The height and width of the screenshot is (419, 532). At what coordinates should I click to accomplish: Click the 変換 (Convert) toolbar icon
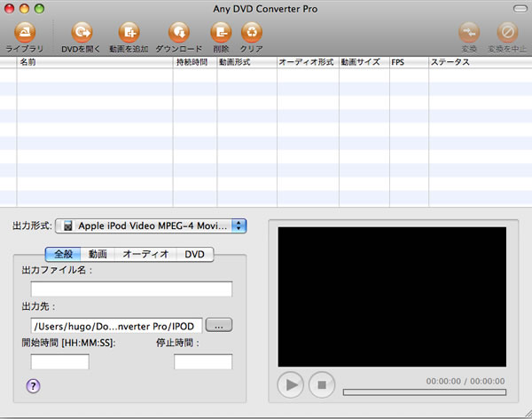tap(469, 33)
